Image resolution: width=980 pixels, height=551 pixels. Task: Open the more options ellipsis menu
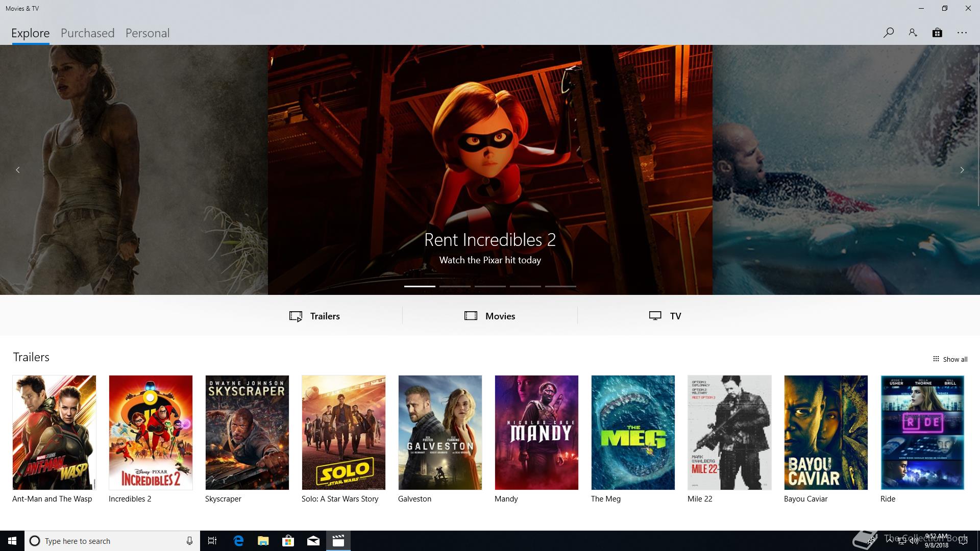pyautogui.click(x=962, y=33)
